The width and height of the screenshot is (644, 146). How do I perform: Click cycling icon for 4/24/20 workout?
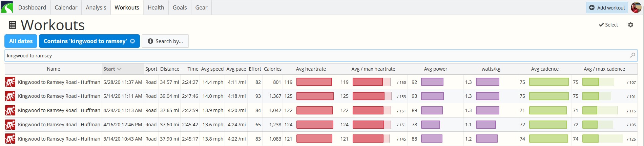(x=10, y=110)
